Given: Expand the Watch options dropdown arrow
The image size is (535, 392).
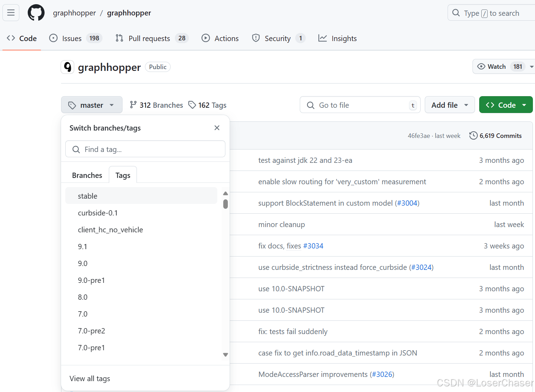Looking at the screenshot, I should 531,66.
